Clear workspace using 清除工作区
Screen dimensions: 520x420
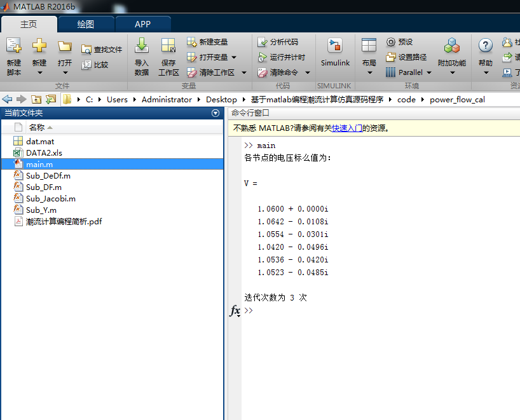[210, 72]
